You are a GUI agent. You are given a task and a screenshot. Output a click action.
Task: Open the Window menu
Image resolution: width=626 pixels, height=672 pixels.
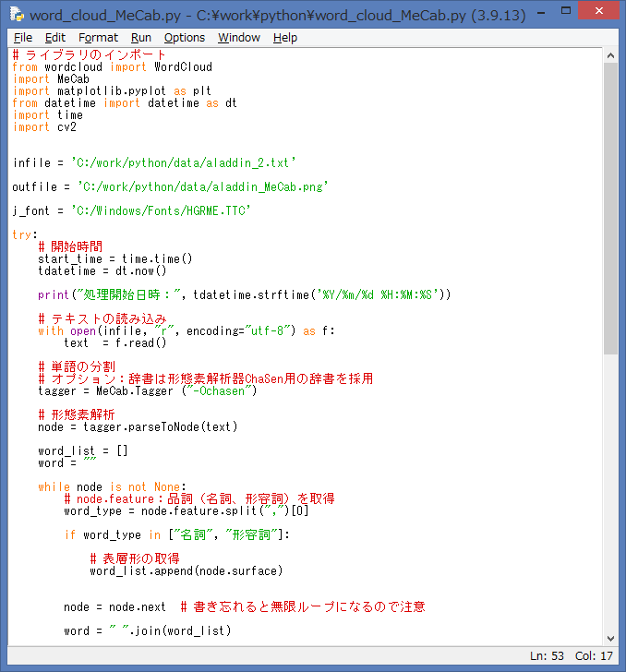pyautogui.click(x=239, y=38)
